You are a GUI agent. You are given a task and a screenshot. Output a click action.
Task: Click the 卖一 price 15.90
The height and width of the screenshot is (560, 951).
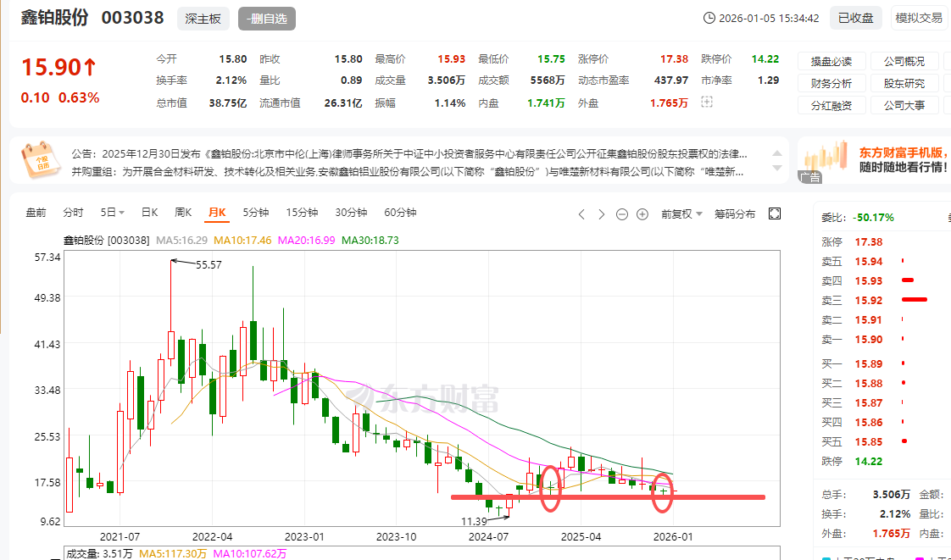(x=869, y=340)
